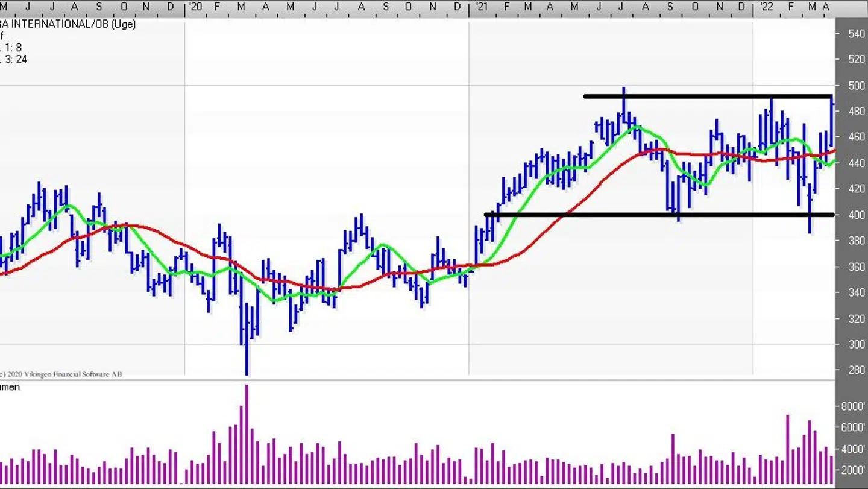Image resolution: width=868 pixels, height=489 pixels.
Task: Click the 400 price axis label
Action: [857, 215]
